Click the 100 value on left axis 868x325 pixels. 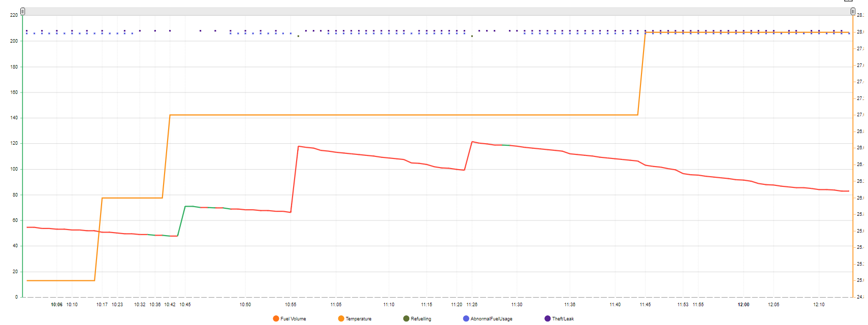pyautogui.click(x=14, y=169)
